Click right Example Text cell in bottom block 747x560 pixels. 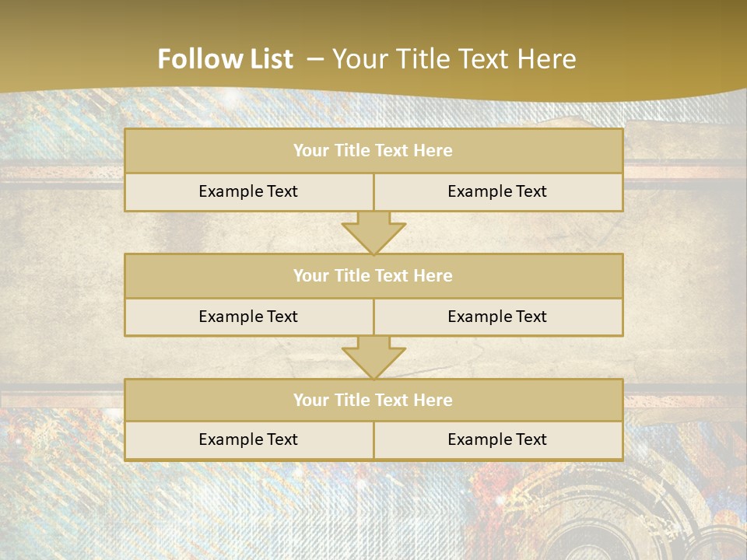tap(497, 439)
